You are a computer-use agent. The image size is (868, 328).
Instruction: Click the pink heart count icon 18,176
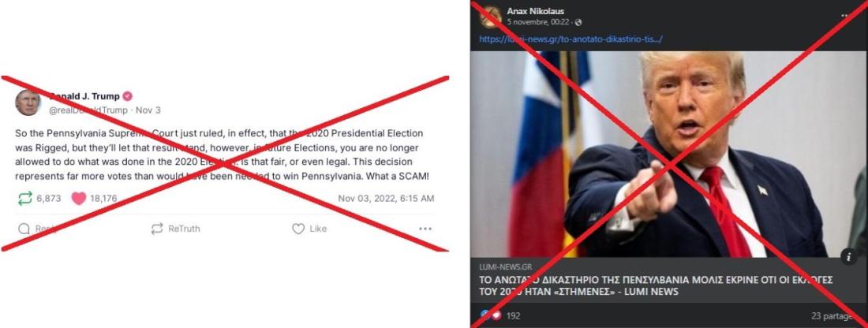pyautogui.click(x=79, y=199)
